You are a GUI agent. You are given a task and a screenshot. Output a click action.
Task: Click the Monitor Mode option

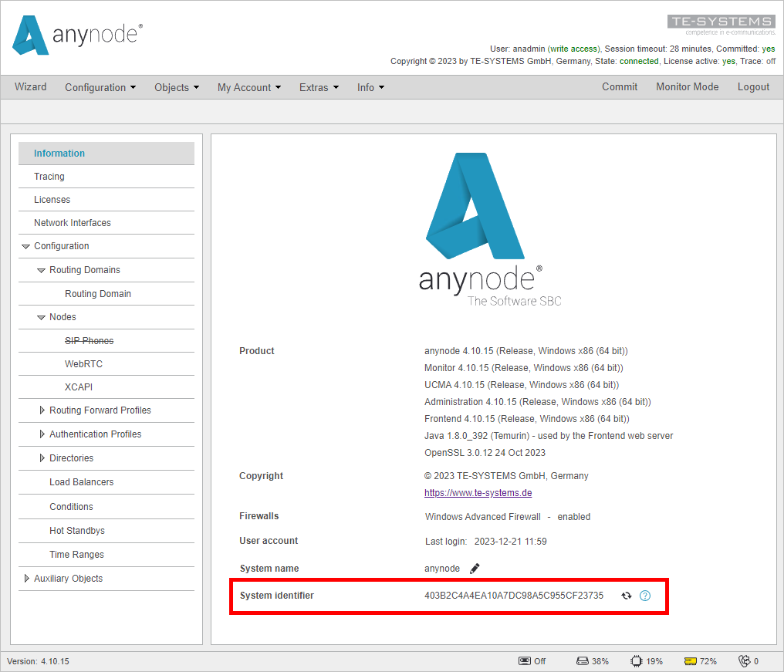[x=687, y=86]
